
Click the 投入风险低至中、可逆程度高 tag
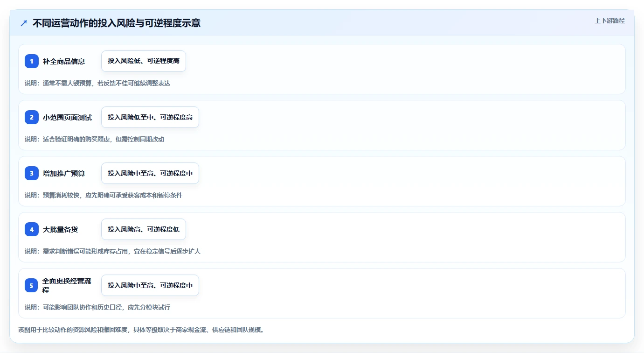(x=150, y=117)
